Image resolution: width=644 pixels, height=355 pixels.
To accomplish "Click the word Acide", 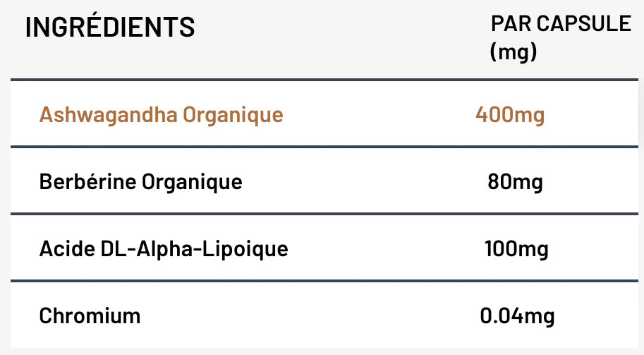I will tap(66, 249).
